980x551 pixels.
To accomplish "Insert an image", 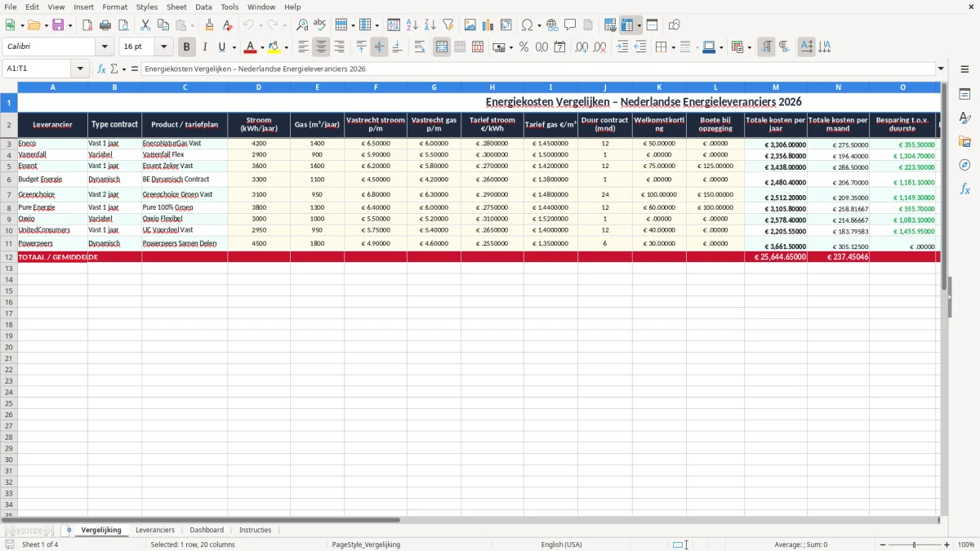I will (470, 25).
